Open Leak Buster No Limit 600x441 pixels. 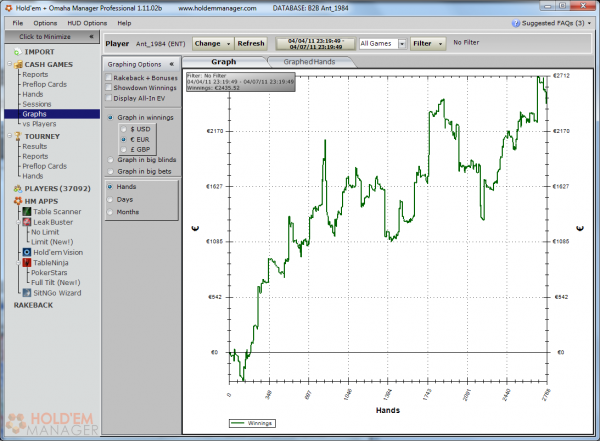click(45, 232)
